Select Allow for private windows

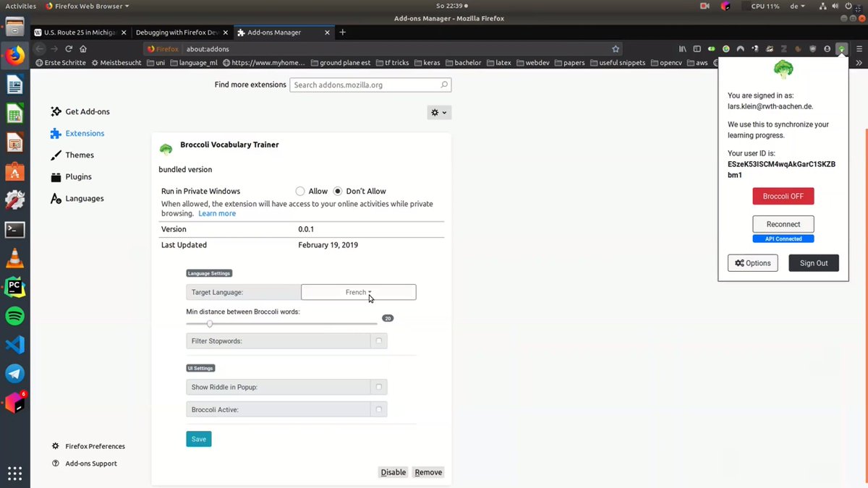(x=300, y=192)
